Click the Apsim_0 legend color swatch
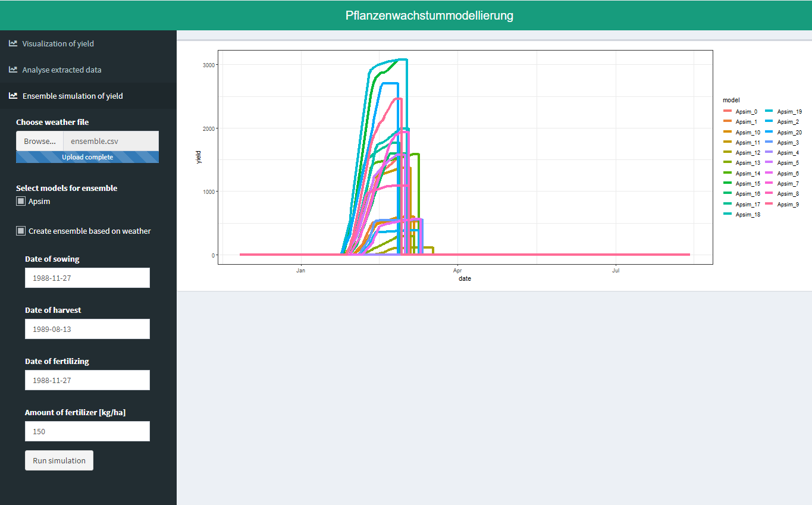Viewport: 812px width, 505px height. (x=727, y=111)
